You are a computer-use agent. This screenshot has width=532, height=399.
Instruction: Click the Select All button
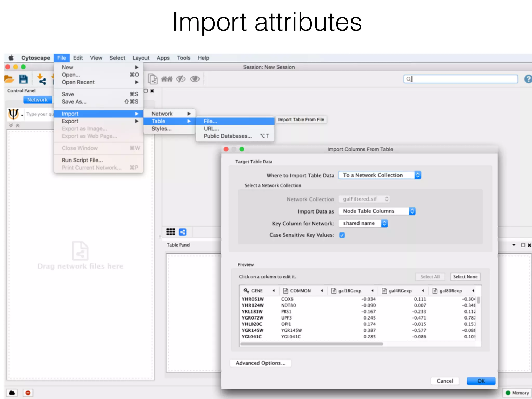click(x=430, y=277)
